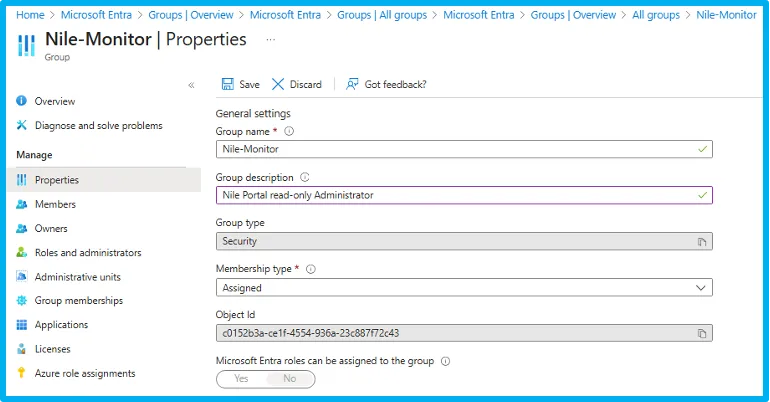
Task: Go to Home breadcrumb
Action: click(30, 15)
